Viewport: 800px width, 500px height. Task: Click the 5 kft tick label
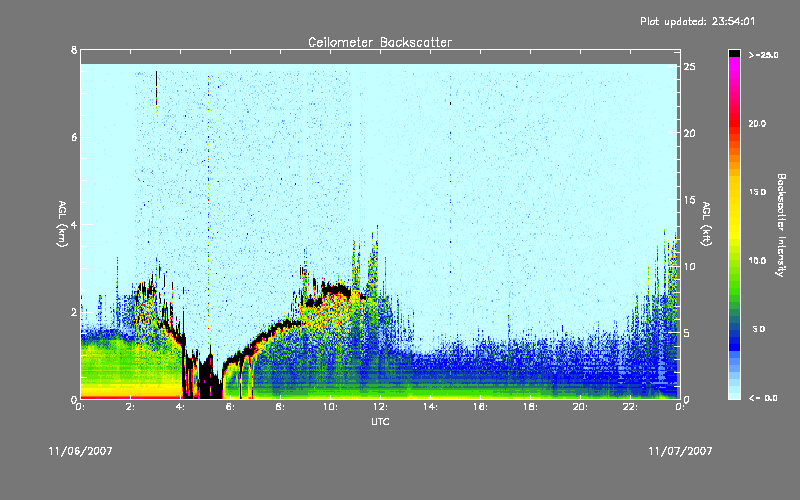click(x=687, y=333)
